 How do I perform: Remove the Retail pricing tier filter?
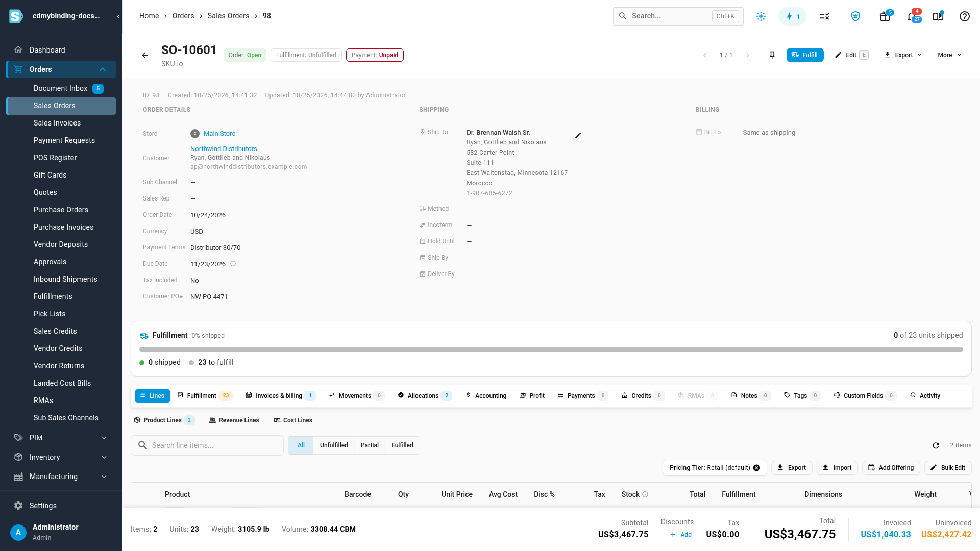point(756,468)
